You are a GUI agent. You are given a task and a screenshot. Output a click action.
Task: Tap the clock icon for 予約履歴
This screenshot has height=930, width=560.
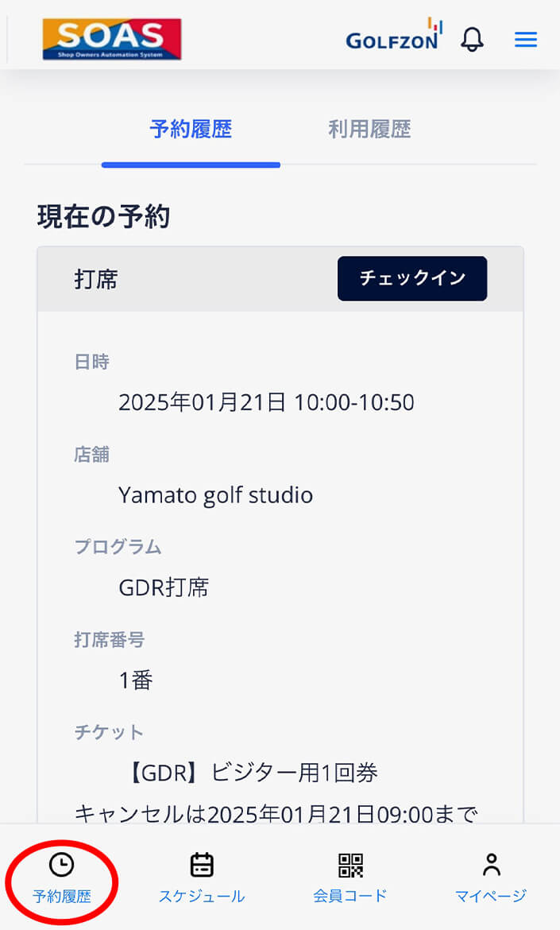coord(62,865)
